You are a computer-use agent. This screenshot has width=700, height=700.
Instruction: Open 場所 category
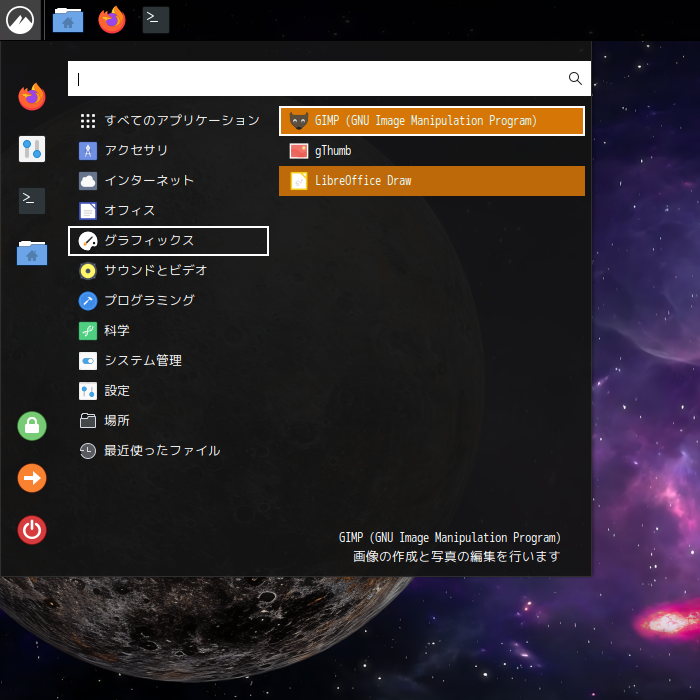(168, 421)
